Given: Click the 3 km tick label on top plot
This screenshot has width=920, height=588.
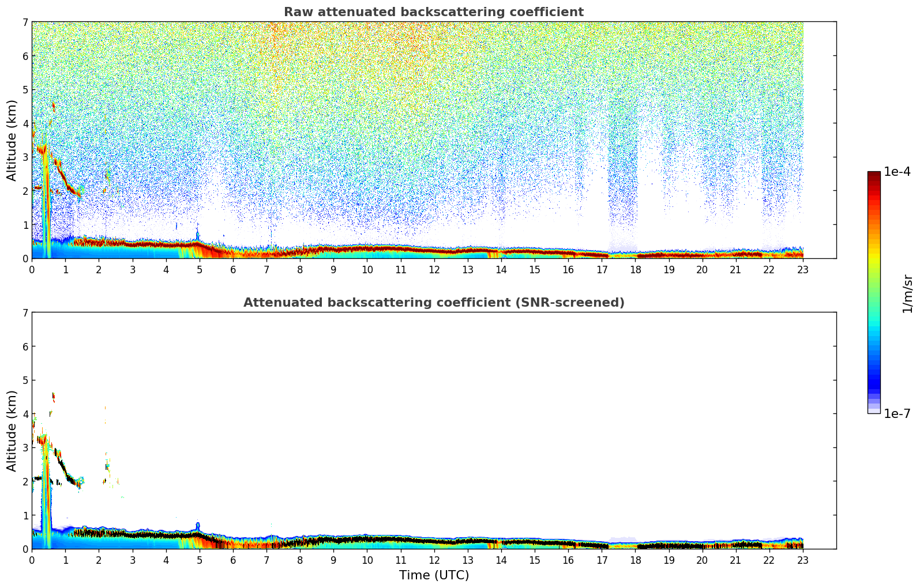Looking at the screenshot, I should pos(25,157).
